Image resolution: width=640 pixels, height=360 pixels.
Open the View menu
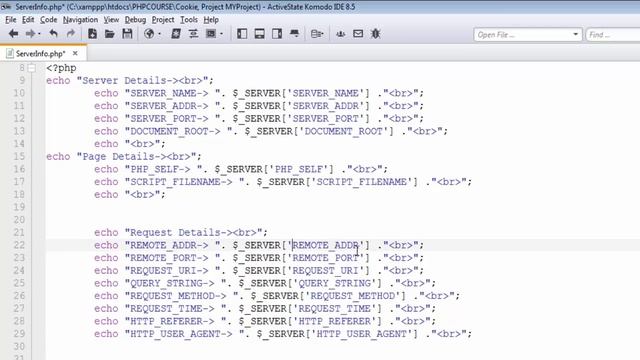(111, 20)
